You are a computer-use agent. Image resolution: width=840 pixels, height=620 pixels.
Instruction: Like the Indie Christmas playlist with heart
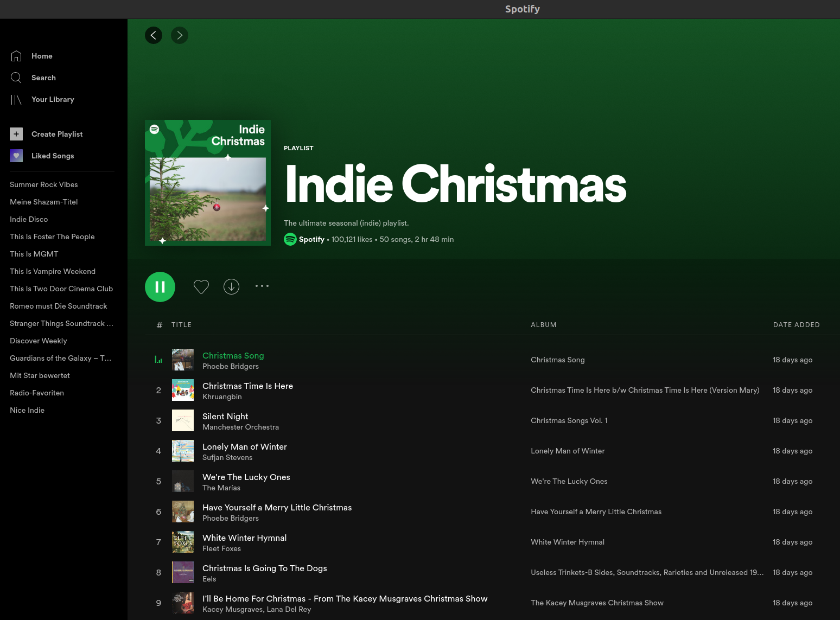pyautogui.click(x=201, y=287)
